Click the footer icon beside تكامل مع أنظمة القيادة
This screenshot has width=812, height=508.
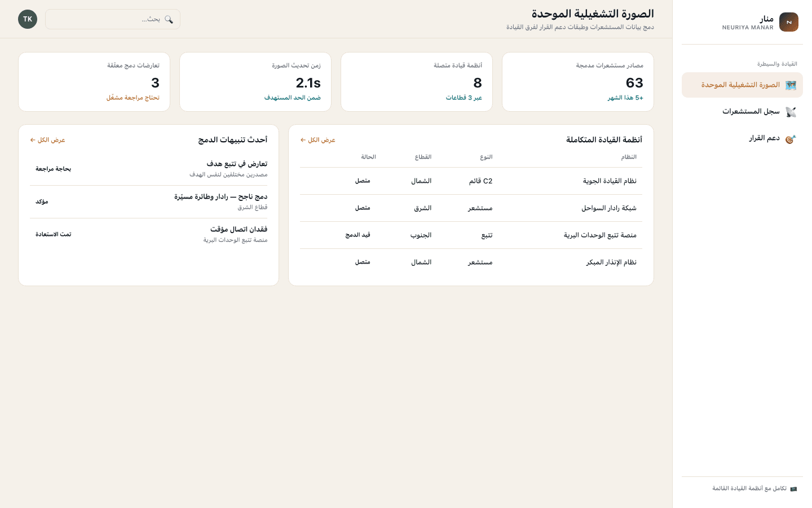click(x=793, y=489)
